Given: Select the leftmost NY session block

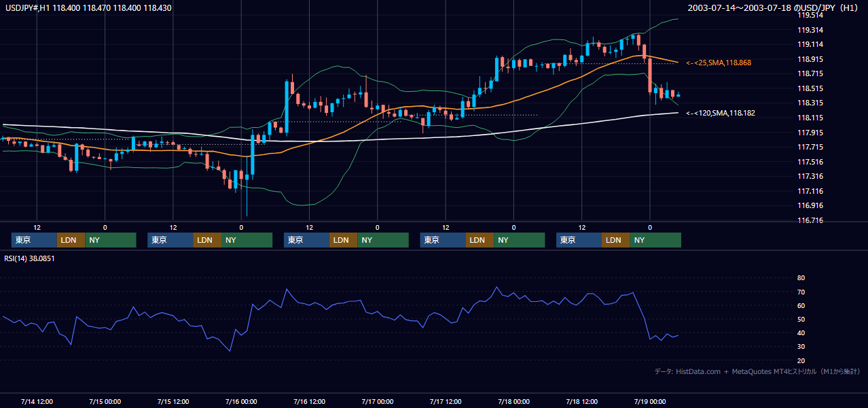Looking at the screenshot, I should coord(111,240).
